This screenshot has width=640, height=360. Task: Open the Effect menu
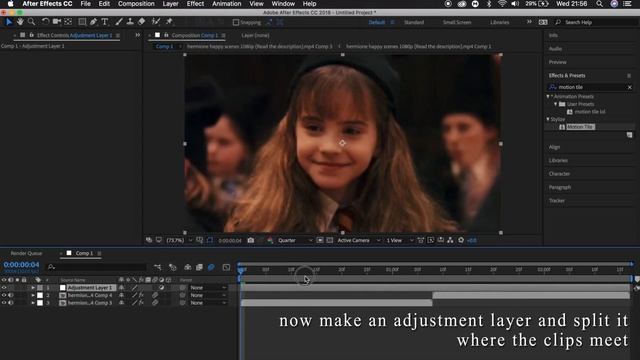pos(195,4)
